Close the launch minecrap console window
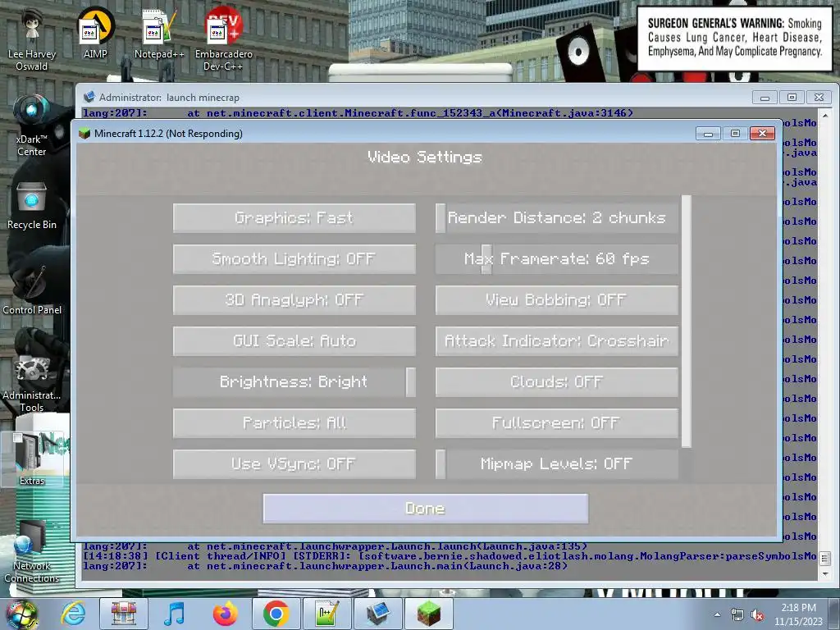Screen dimensions: 840x630 [819, 98]
